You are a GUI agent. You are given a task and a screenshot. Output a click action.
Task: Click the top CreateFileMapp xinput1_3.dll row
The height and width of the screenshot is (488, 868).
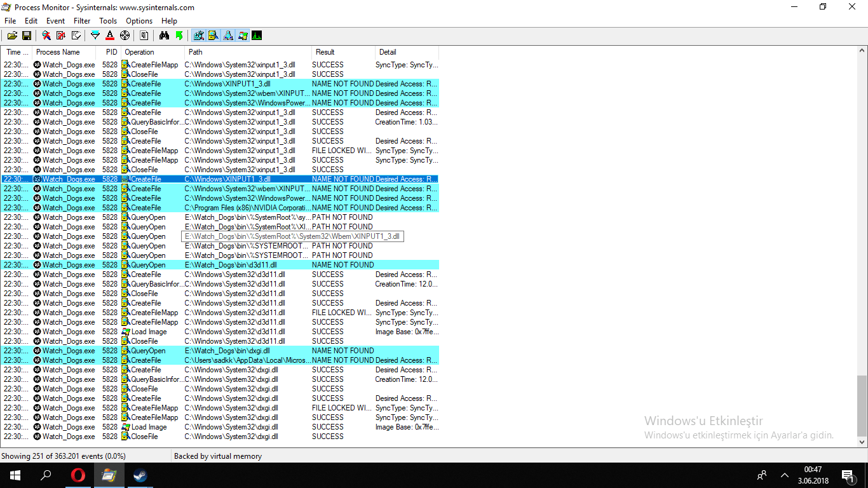pyautogui.click(x=220, y=65)
